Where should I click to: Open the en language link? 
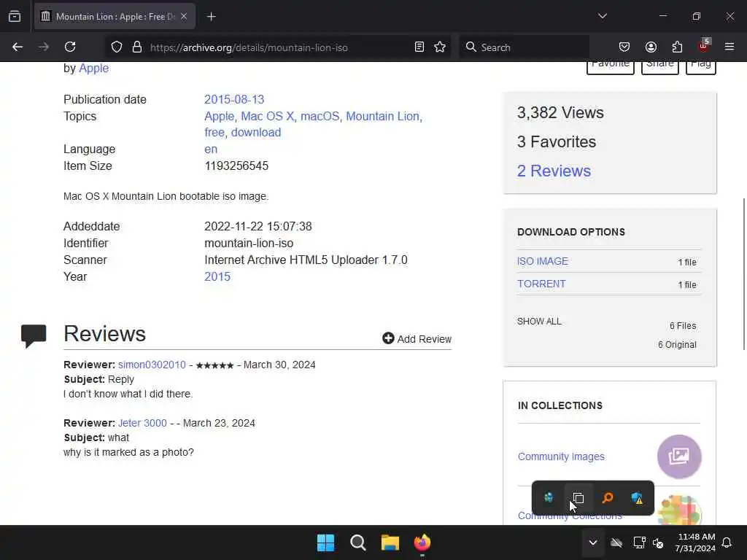click(211, 149)
